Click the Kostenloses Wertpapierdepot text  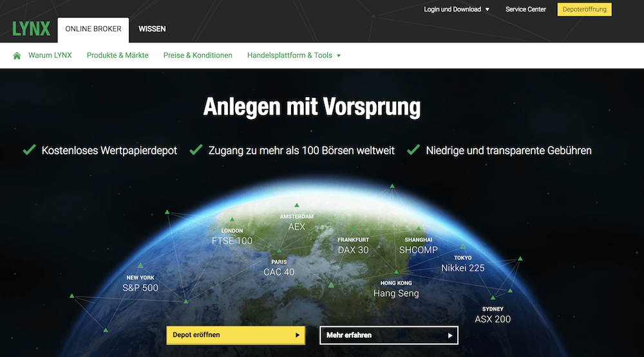pyautogui.click(x=109, y=151)
